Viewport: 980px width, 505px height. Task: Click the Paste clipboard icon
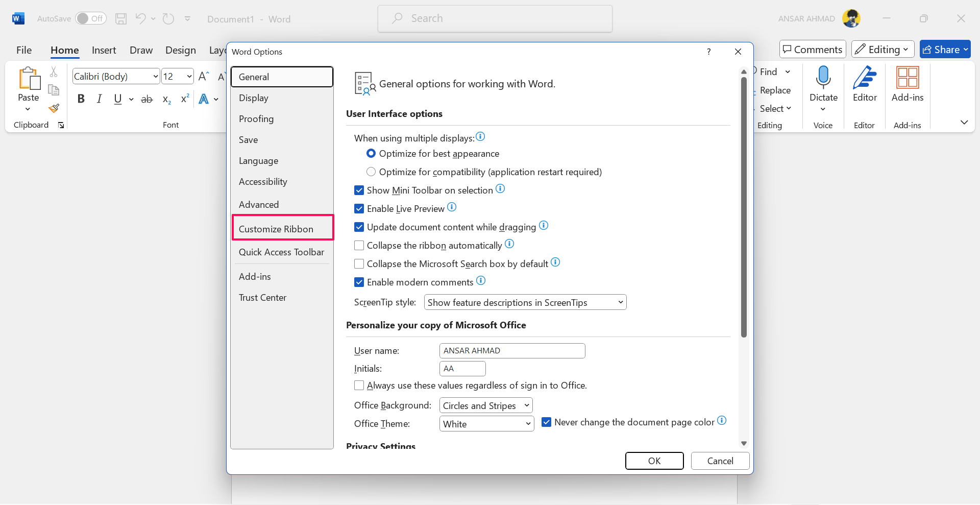point(29,79)
